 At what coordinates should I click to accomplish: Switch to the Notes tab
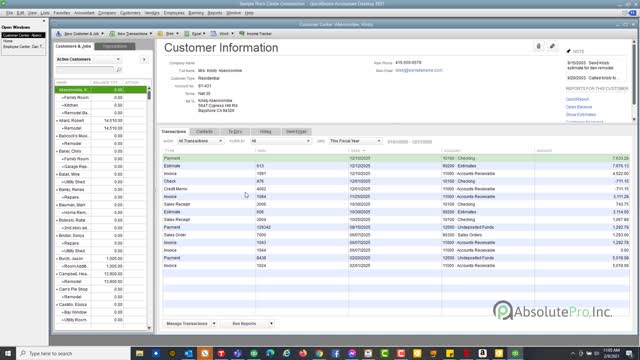coord(265,131)
